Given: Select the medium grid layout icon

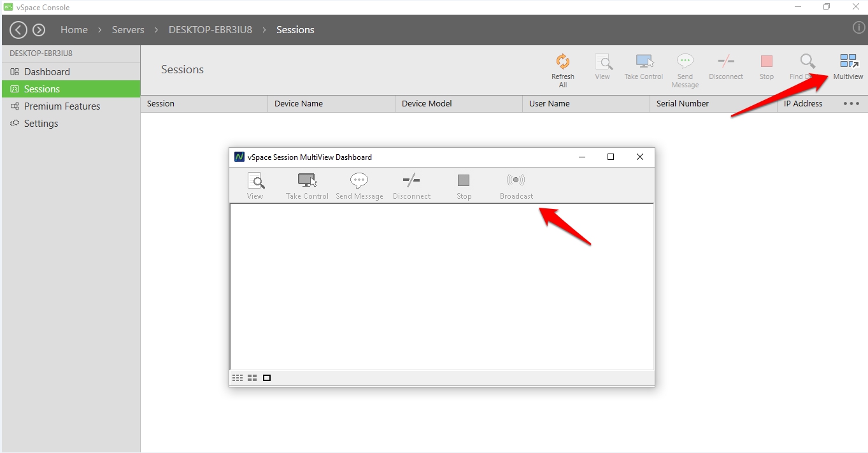Looking at the screenshot, I should pyautogui.click(x=252, y=378).
